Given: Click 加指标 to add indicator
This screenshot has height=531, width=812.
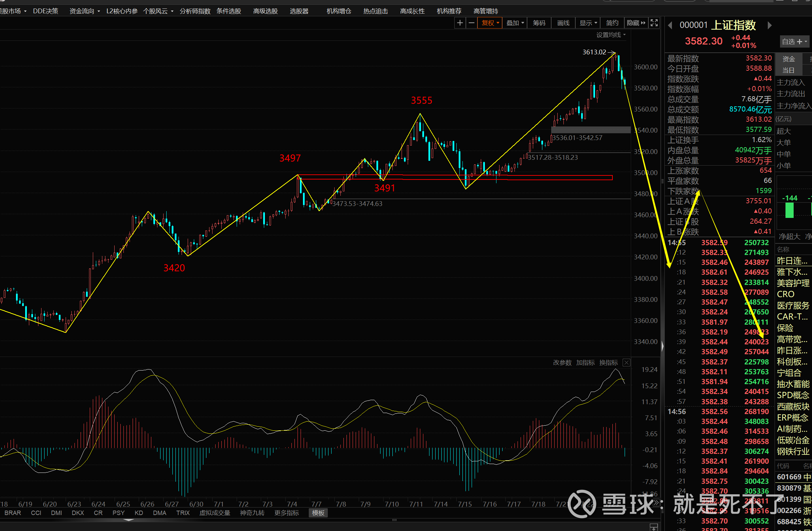Looking at the screenshot, I should [585, 362].
